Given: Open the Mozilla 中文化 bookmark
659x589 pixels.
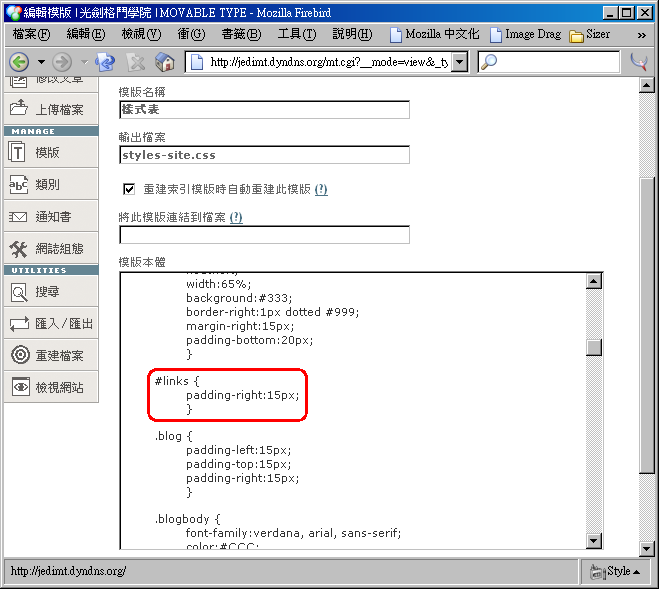Looking at the screenshot, I should pos(435,34).
